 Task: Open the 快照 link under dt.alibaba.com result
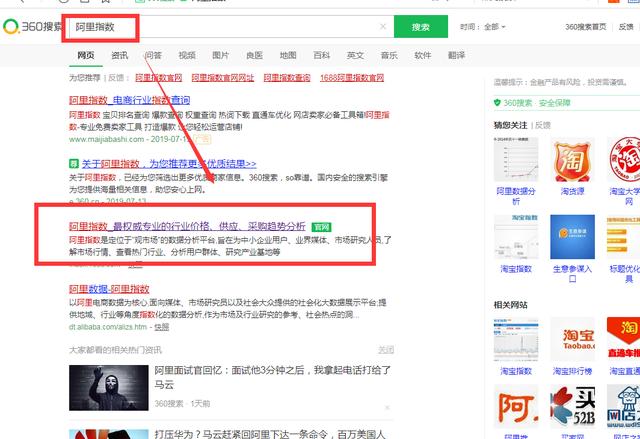162,327
